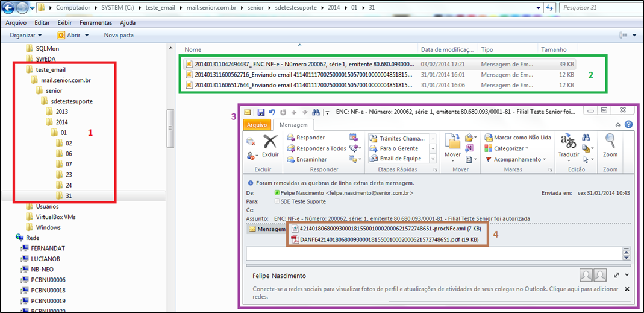This screenshot has height=313, width=644.
Task: Open the Acompanhamento flag dropdown
Action: [516, 159]
